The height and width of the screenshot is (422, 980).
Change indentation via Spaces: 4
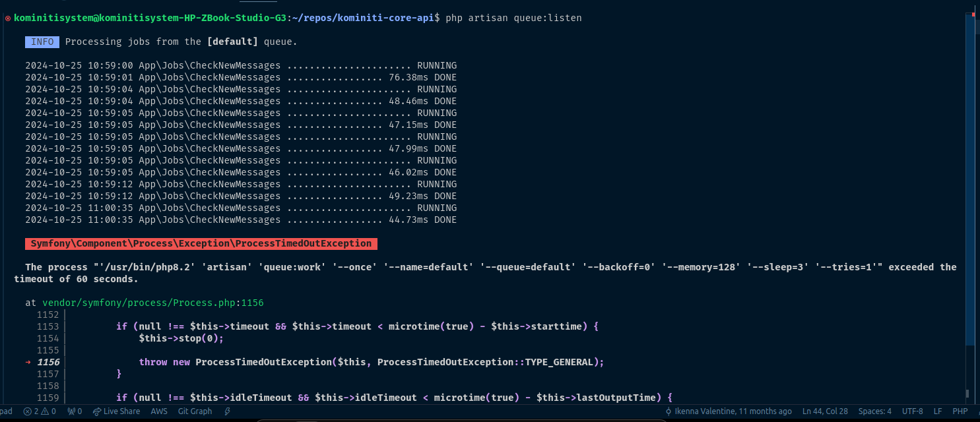tap(874, 411)
